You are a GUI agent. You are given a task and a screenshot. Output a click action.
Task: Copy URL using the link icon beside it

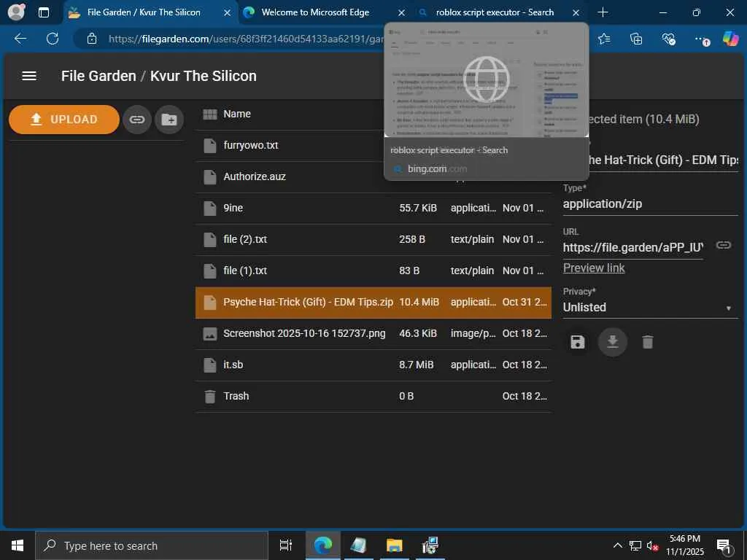723,245
